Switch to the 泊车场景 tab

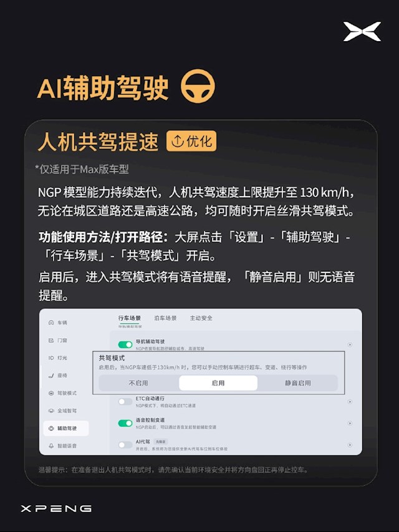(x=165, y=318)
